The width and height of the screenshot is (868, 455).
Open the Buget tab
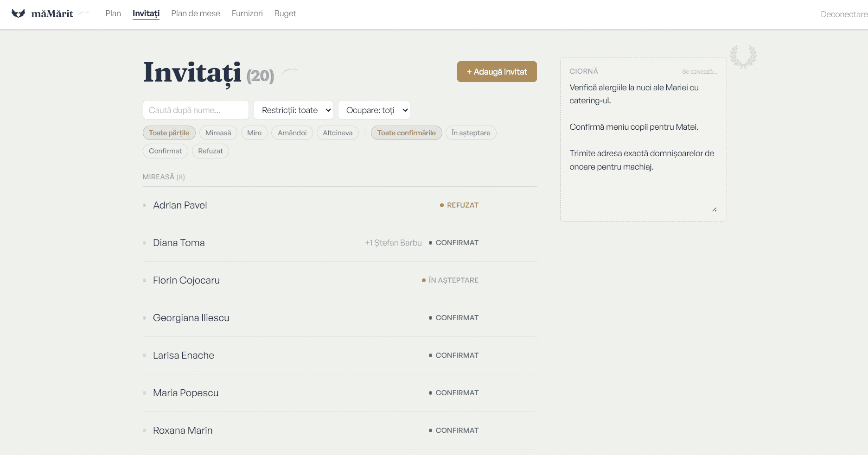(285, 13)
